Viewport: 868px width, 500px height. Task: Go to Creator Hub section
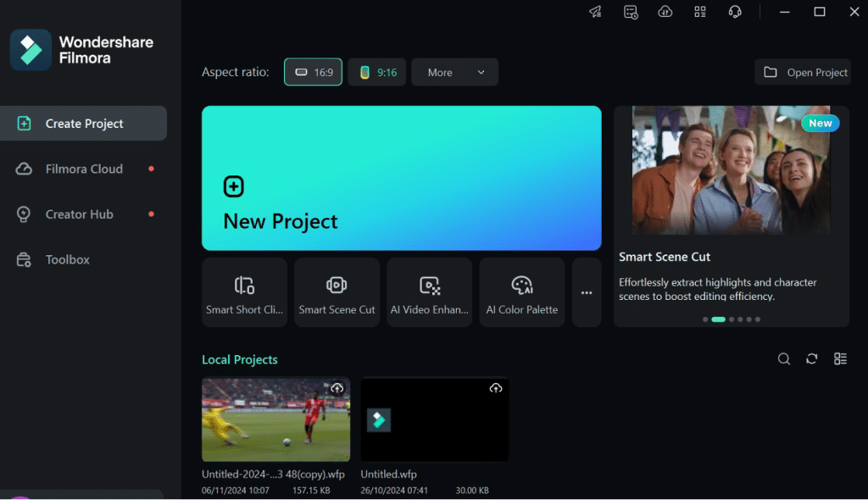pos(79,214)
